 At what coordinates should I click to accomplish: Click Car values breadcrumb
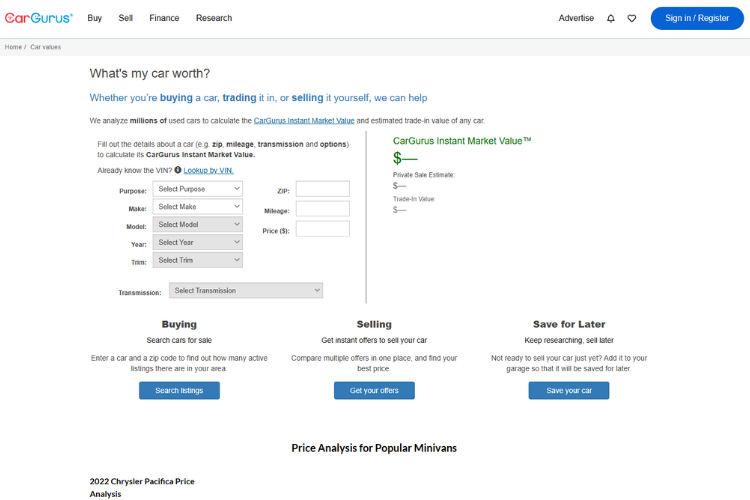pyautogui.click(x=45, y=47)
